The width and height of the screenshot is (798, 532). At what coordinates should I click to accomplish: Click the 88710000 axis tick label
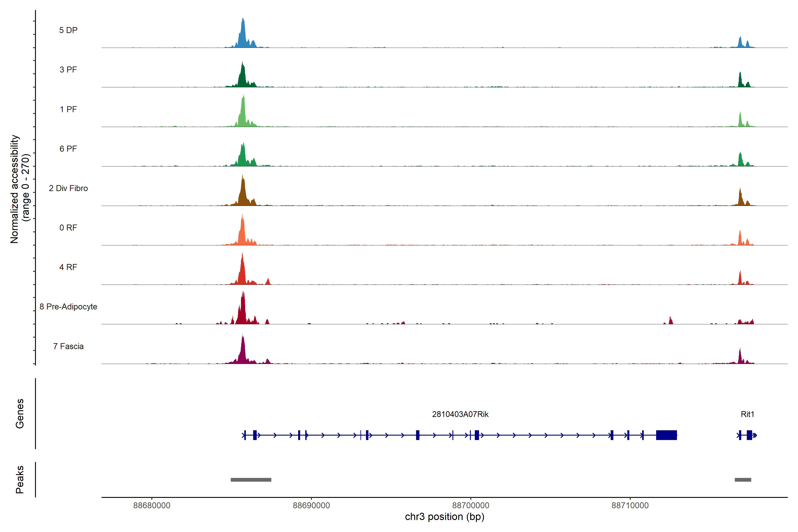point(630,505)
